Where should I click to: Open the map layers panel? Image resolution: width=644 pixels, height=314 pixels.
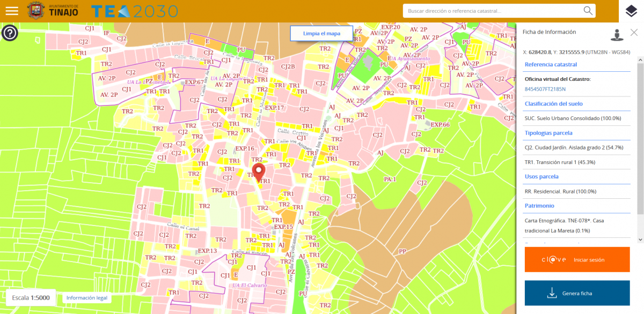[631, 11]
